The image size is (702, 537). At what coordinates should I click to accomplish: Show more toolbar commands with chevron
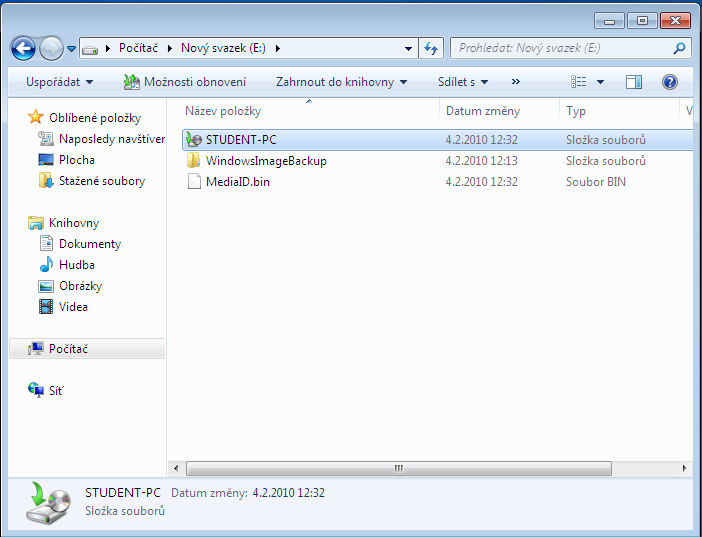(516, 82)
